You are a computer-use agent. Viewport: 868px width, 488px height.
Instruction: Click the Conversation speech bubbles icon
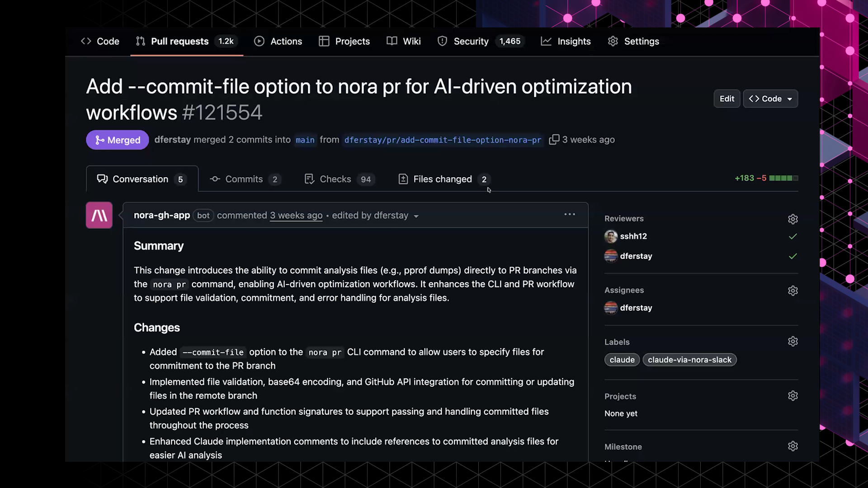(x=102, y=179)
